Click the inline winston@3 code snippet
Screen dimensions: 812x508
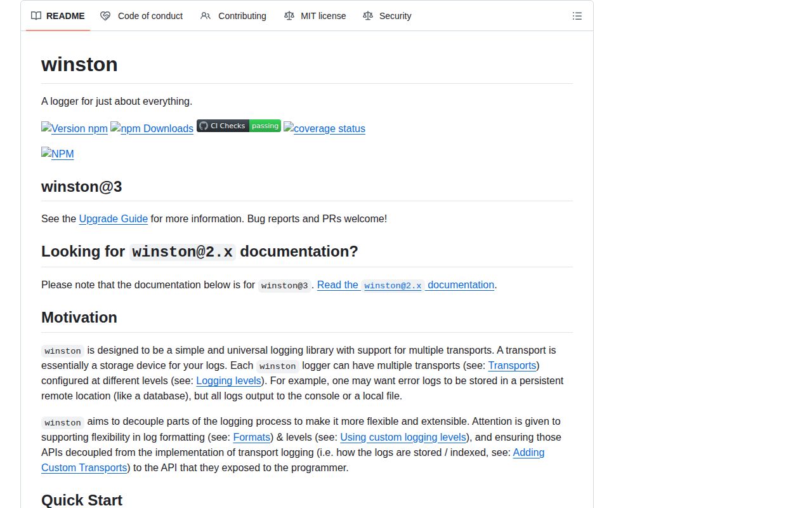point(285,286)
